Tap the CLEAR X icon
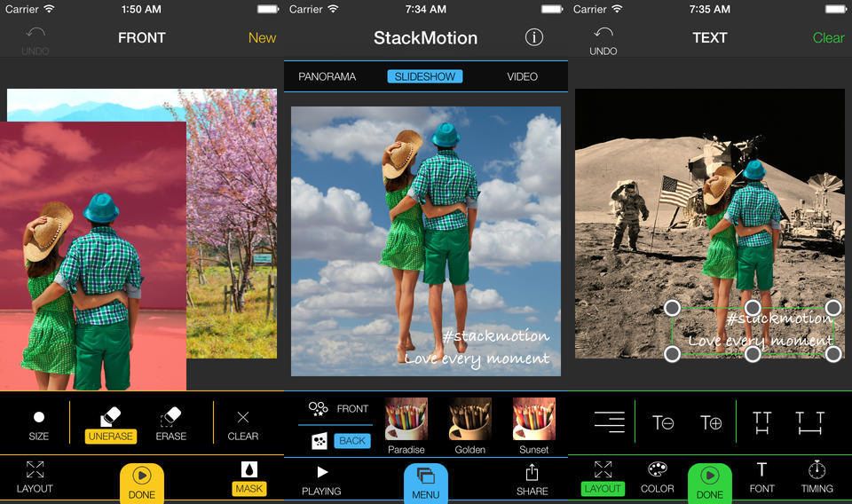The width and height of the screenshot is (852, 504). point(242,424)
